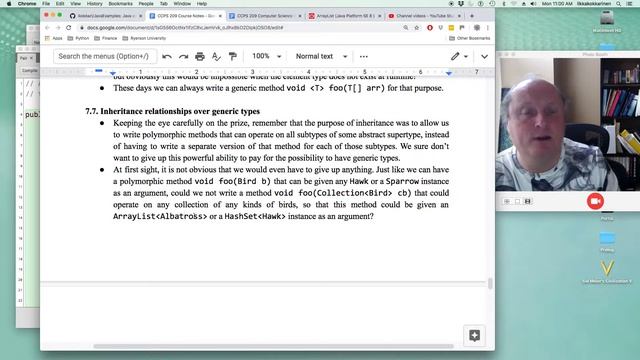
Task: Click the code text ArrayList<Albatross>
Action: point(160,216)
